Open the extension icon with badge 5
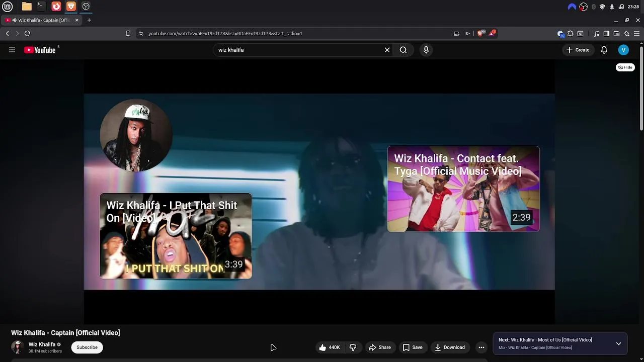The width and height of the screenshot is (644, 362). pos(560,34)
